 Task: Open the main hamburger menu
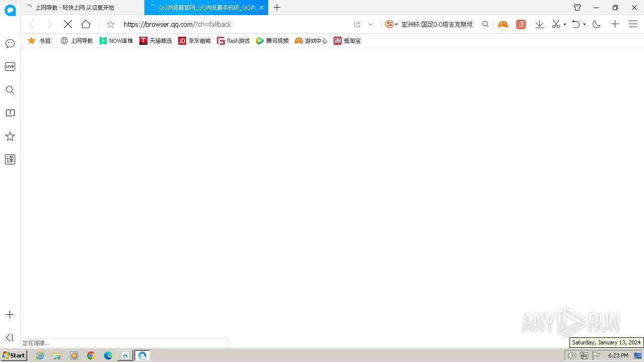(x=633, y=24)
